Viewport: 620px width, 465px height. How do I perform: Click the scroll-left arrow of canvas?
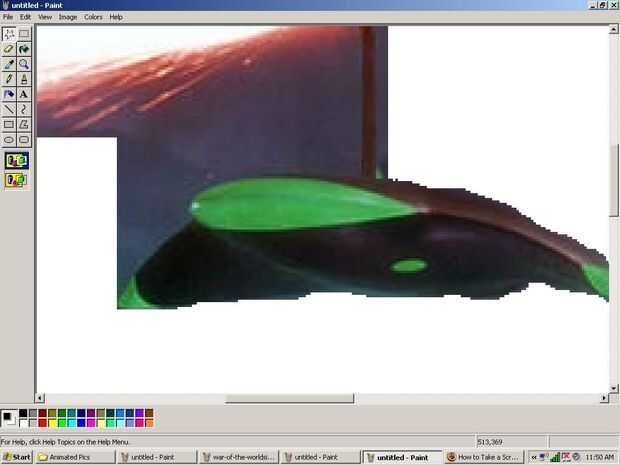click(x=40, y=398)
